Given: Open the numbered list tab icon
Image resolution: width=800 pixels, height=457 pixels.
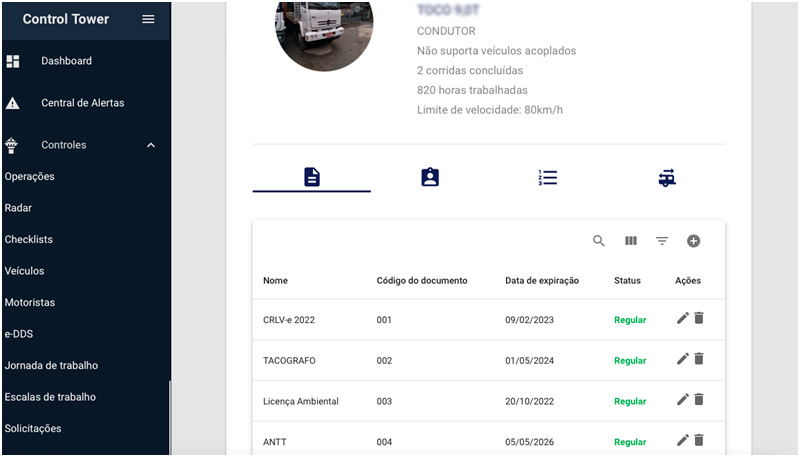Looking at the screenshot, I should [548, 177].
